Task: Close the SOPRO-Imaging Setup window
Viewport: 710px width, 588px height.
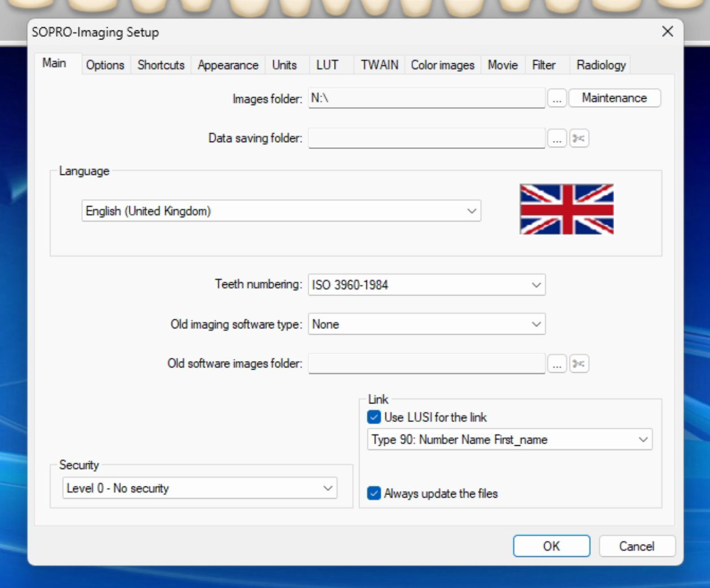Action: point(668,32)
